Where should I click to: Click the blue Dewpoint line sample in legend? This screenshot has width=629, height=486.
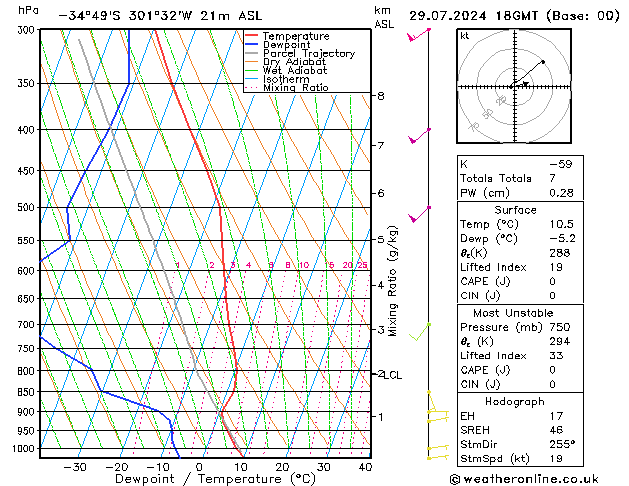pos(252,45)
